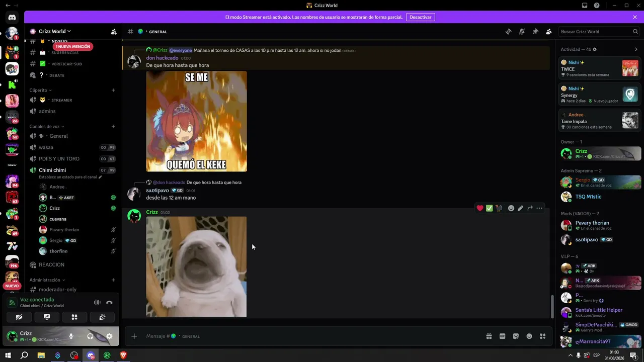Viewport: 644px width, 362px height.
Task: React with the green checkmark emoji
Action: (x=489, y=208)
